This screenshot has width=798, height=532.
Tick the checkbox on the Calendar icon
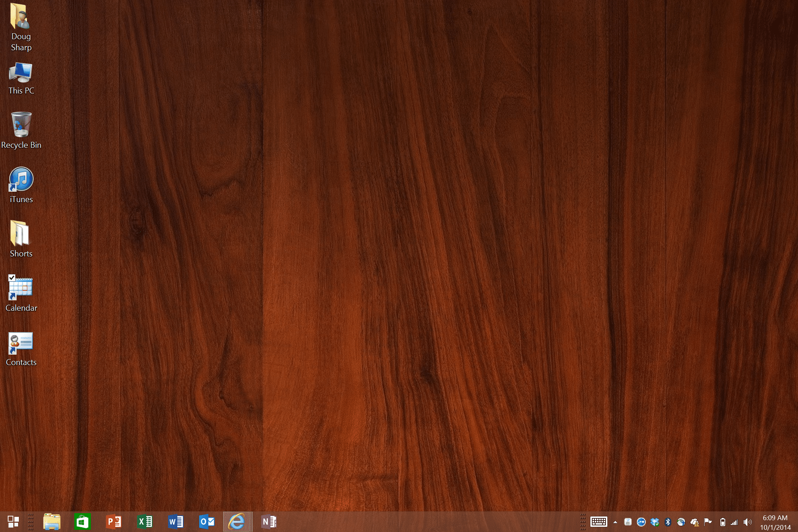point(12,278)
